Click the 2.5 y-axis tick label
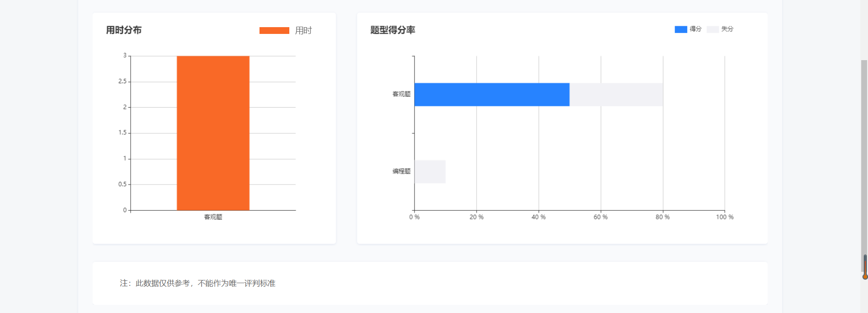Image resolution: width=868 pixels, height=313 pixels. point(123,81)
